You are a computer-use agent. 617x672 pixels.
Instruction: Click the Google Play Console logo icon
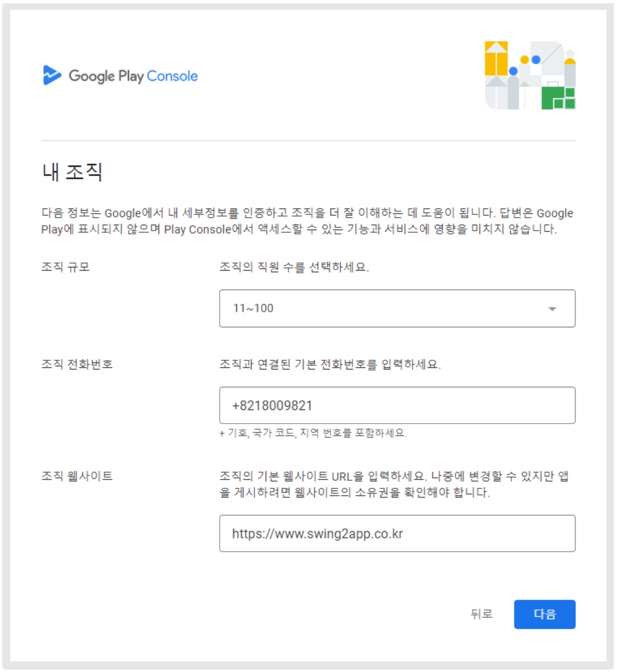tap(52, 76)
